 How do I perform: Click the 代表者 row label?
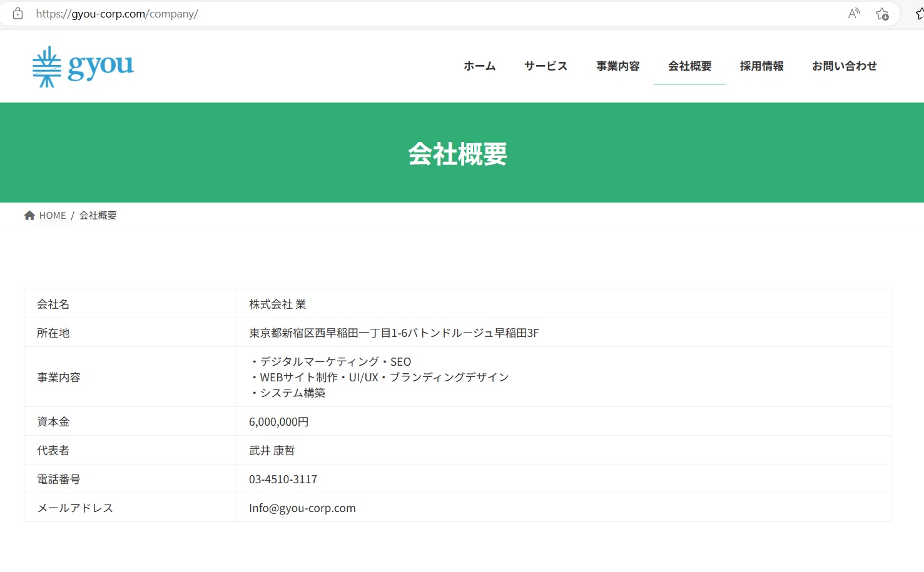pos(53,451)
